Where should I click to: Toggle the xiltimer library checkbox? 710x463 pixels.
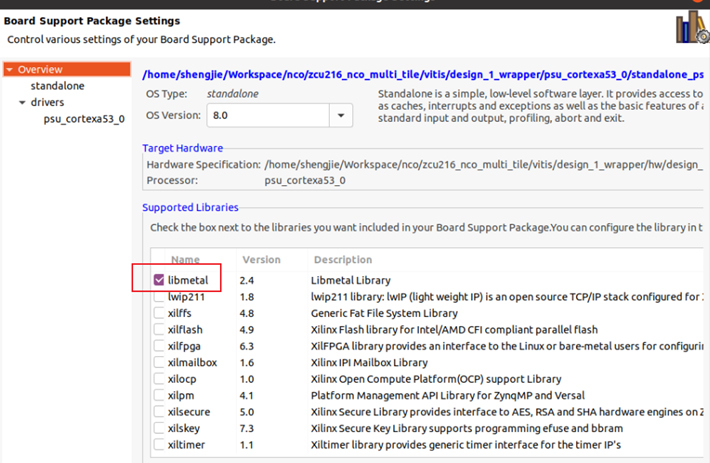click(x=159, y=444)
